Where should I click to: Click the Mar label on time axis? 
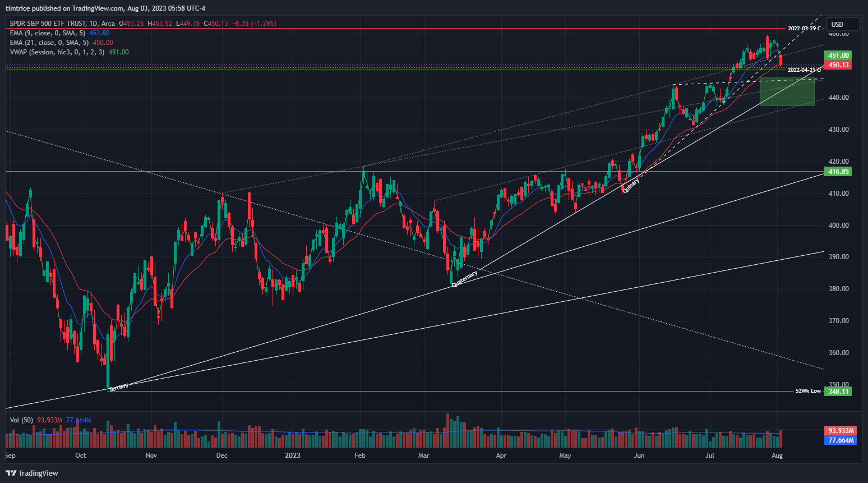pos(424,456)
